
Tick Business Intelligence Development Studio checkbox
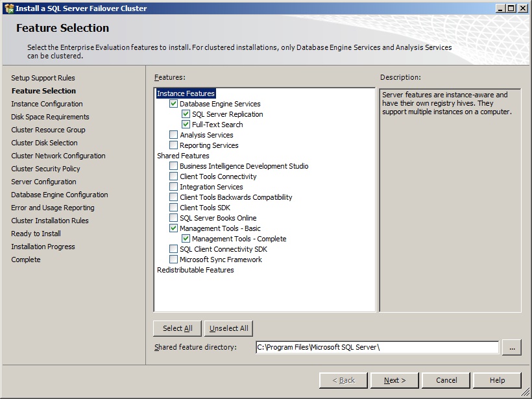pyautogui.click(x=173, y=166)
